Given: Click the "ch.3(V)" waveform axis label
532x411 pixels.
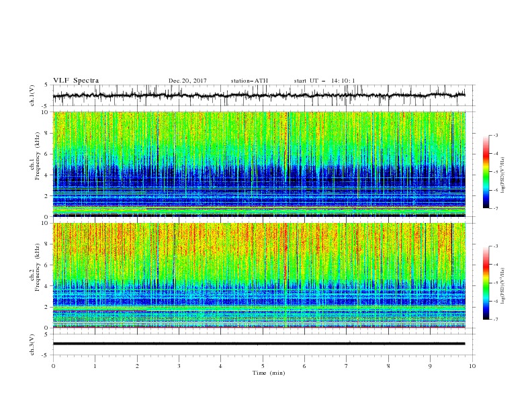Looking at the screenshot, I should tap(32, 345).
